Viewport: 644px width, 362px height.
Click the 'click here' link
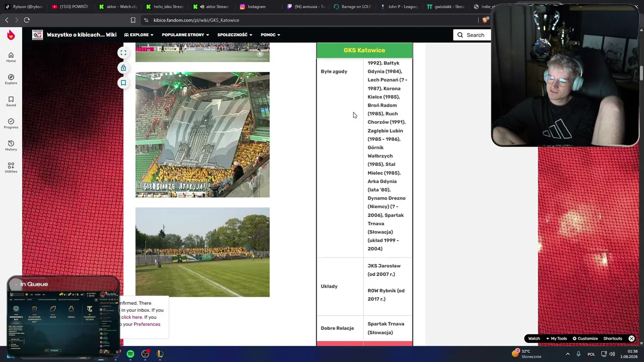131,317
